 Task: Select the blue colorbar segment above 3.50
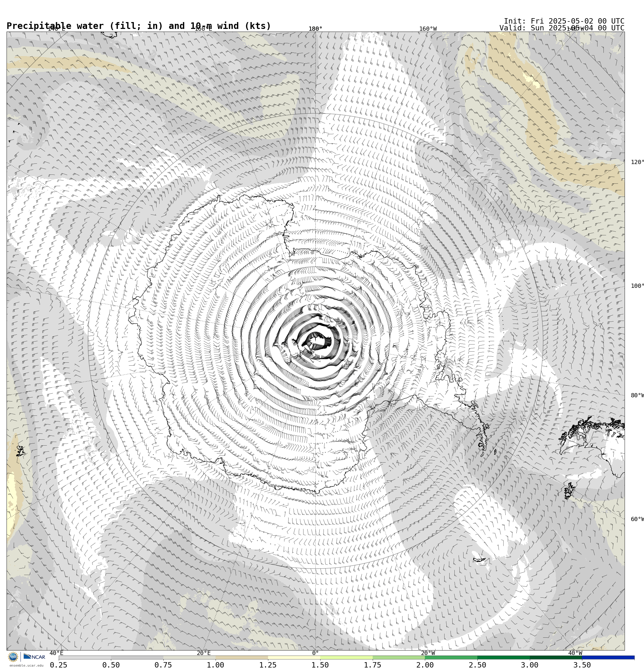coord(608,657)
